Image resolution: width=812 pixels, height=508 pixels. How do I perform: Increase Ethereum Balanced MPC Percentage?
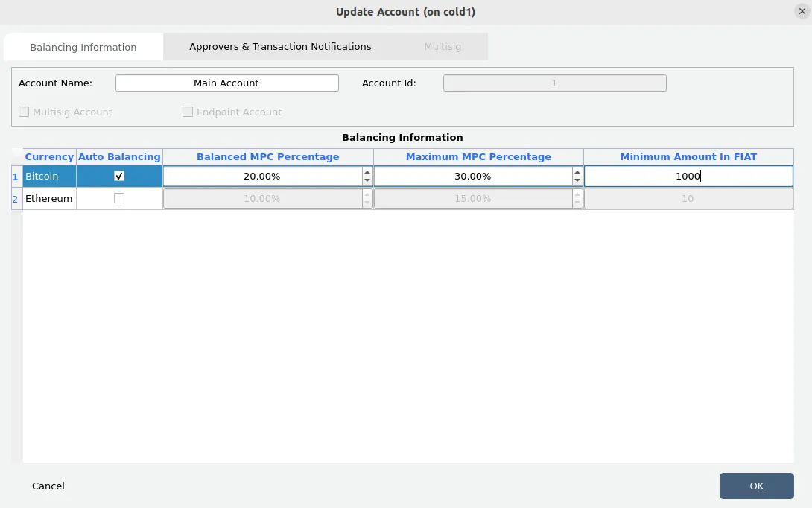(x=367, y=194)
